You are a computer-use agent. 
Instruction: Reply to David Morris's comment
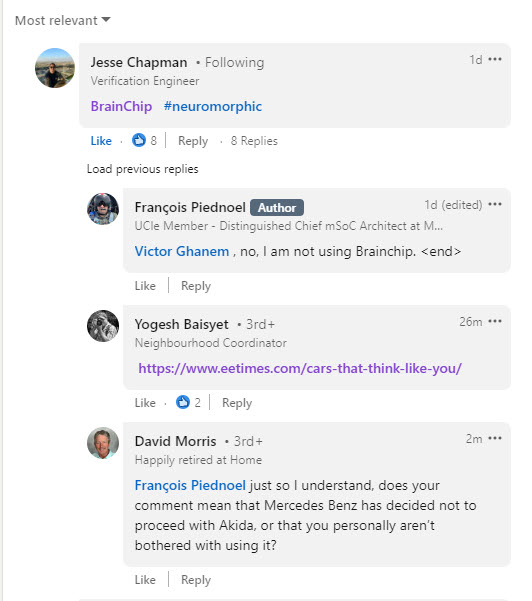(x=196, y=580)
